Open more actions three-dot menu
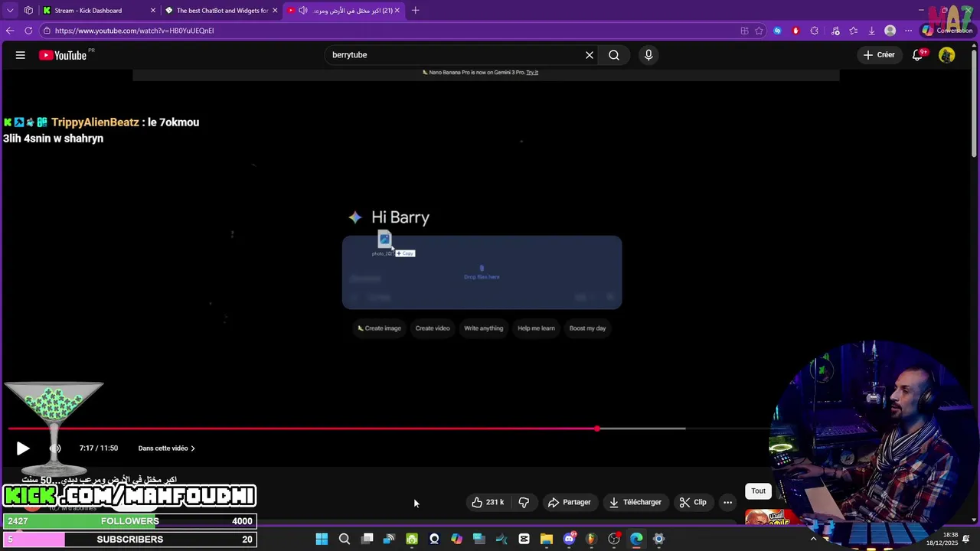Image resolution: width=980 pixels, height=551 pixels. (x=727, y=502)
